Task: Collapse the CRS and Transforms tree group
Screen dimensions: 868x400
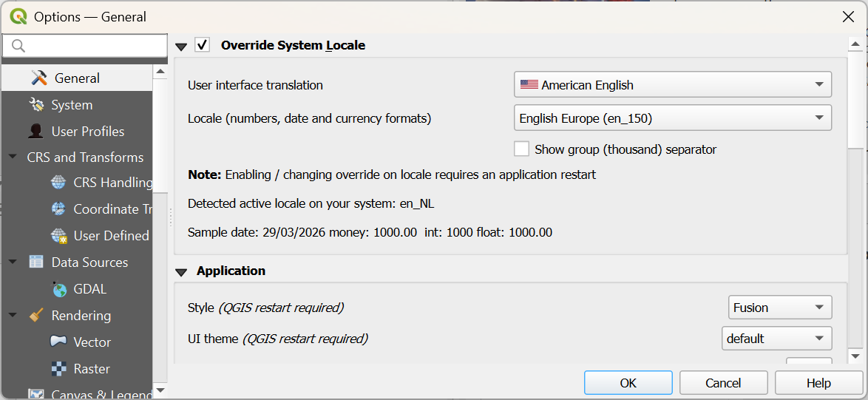Action: [x=13, y=157]
